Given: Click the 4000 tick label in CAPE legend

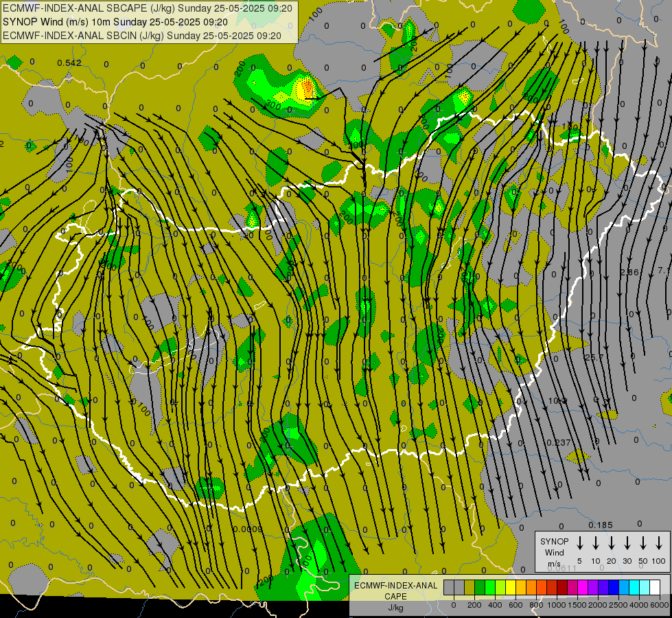Looking at the screenshot, I should tap(639, 605).
